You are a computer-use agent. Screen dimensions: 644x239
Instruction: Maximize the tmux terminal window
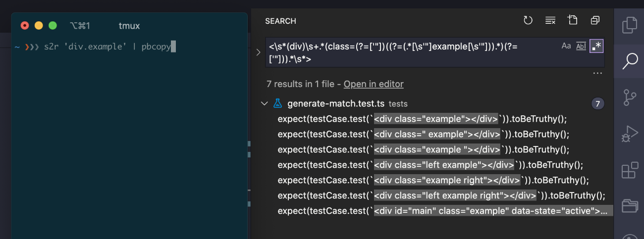click(x=53, y=26)
